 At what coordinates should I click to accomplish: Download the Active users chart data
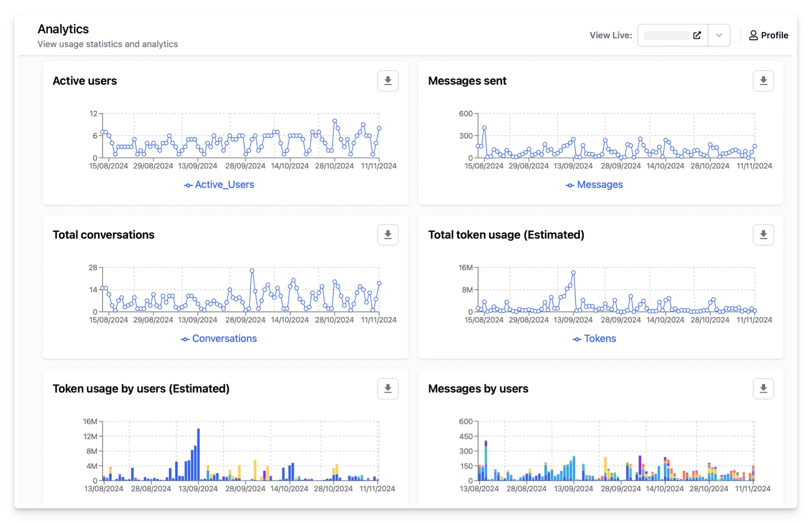pyautogui.click(x=387, y=81)
